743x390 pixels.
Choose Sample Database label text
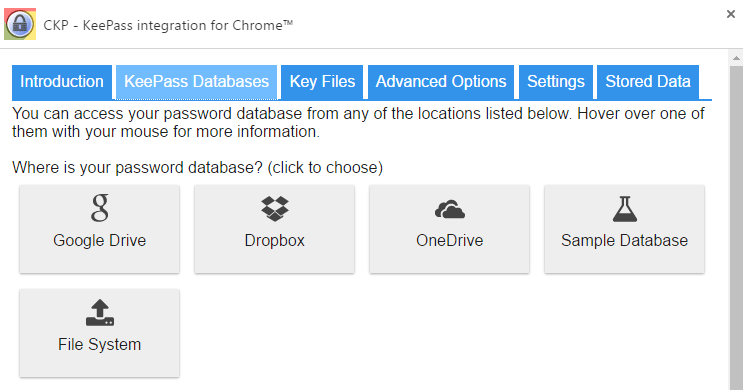pos(625,240)
